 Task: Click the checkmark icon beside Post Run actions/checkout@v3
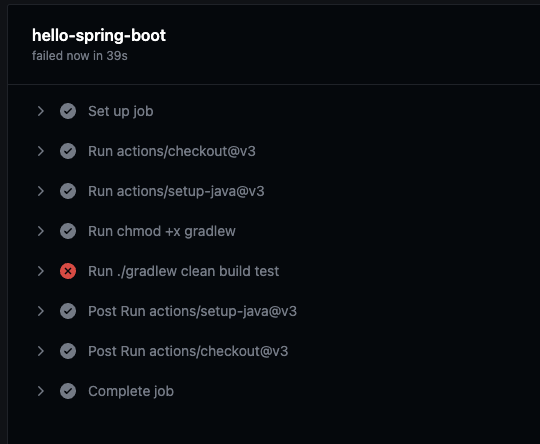click(68, 351)
